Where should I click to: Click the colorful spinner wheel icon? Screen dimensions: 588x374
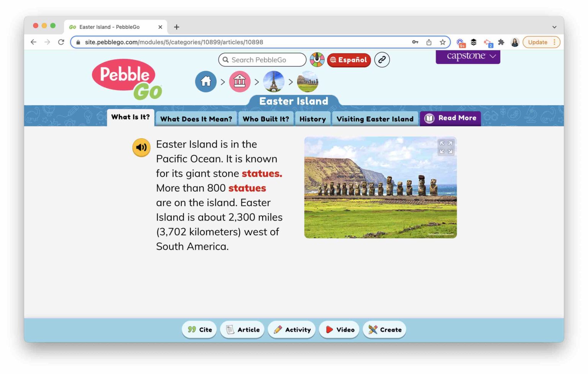[x=317, y=60]
